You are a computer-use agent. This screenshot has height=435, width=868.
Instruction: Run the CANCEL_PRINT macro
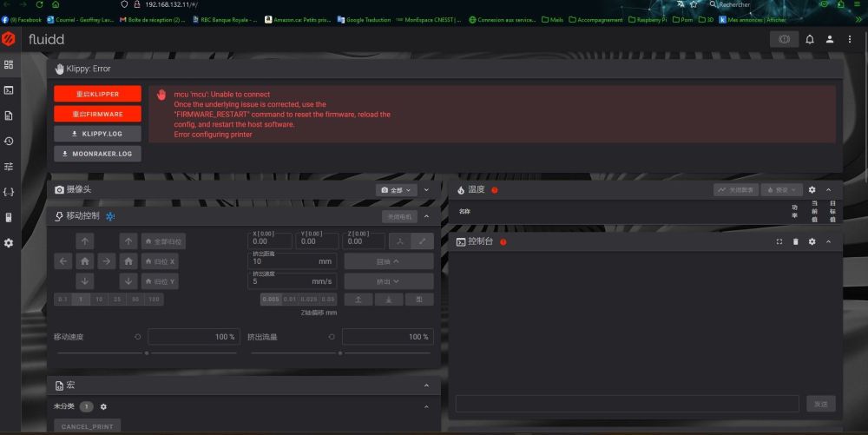pyautogui.click(x=88, y=426)
